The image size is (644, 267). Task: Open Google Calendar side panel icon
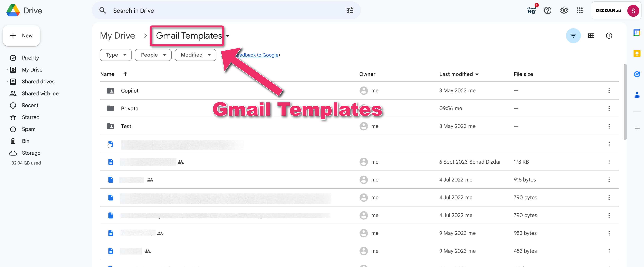(x=637, y=33)
